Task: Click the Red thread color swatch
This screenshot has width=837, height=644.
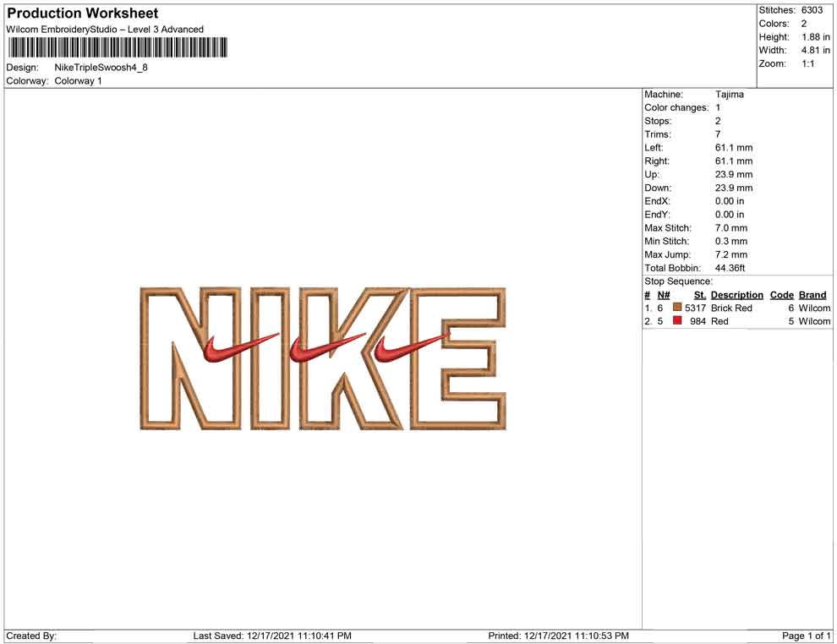Action: click(x=677, y=320)
